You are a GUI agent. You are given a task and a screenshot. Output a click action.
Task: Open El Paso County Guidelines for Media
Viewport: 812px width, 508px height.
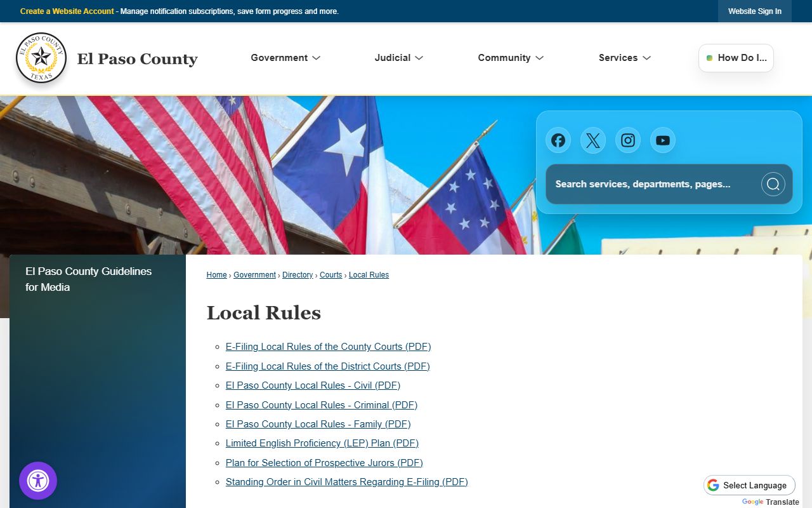88,279
